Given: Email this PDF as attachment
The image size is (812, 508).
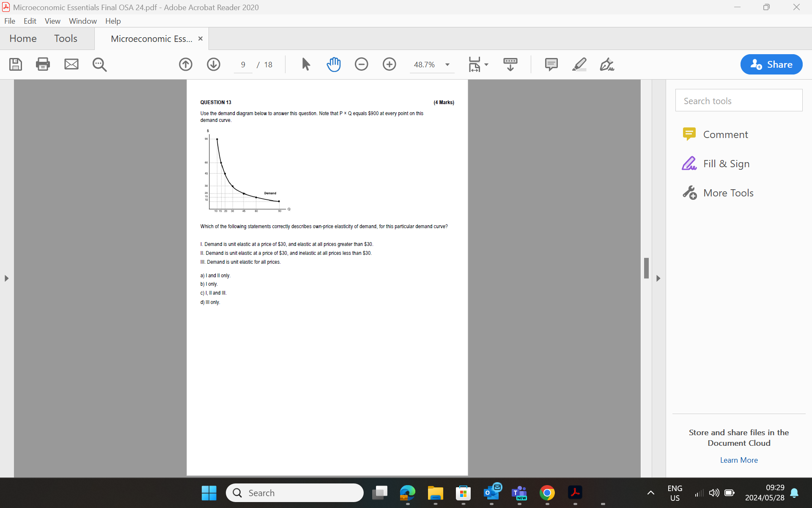Looking at the screenshot, I should [x=71, y=64].
